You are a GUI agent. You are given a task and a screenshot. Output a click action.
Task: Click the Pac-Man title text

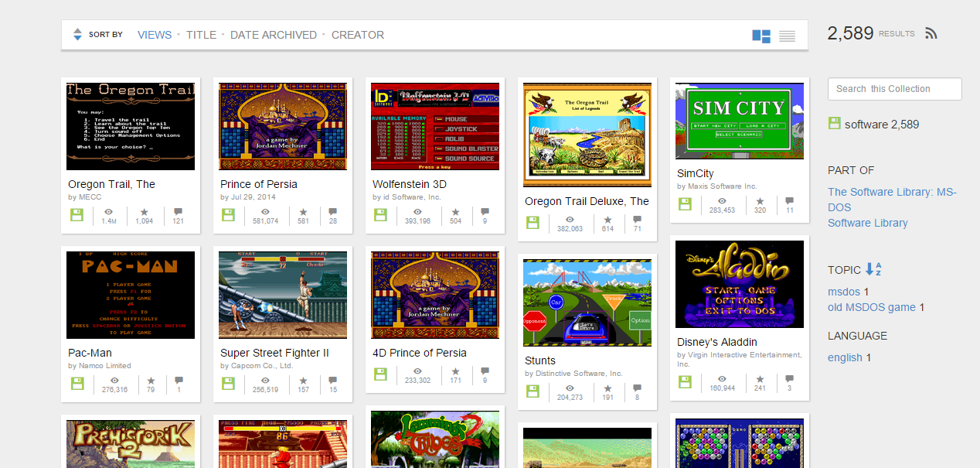(x=90, y=353)
